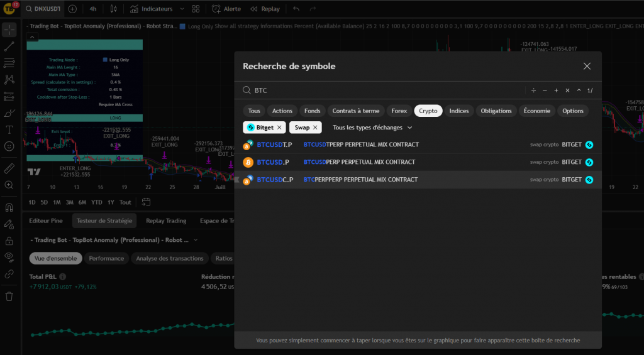Screen dimensions: 644x355
Task: Open the go-to-date calendar icon
Action: click(x=146, y=202)
